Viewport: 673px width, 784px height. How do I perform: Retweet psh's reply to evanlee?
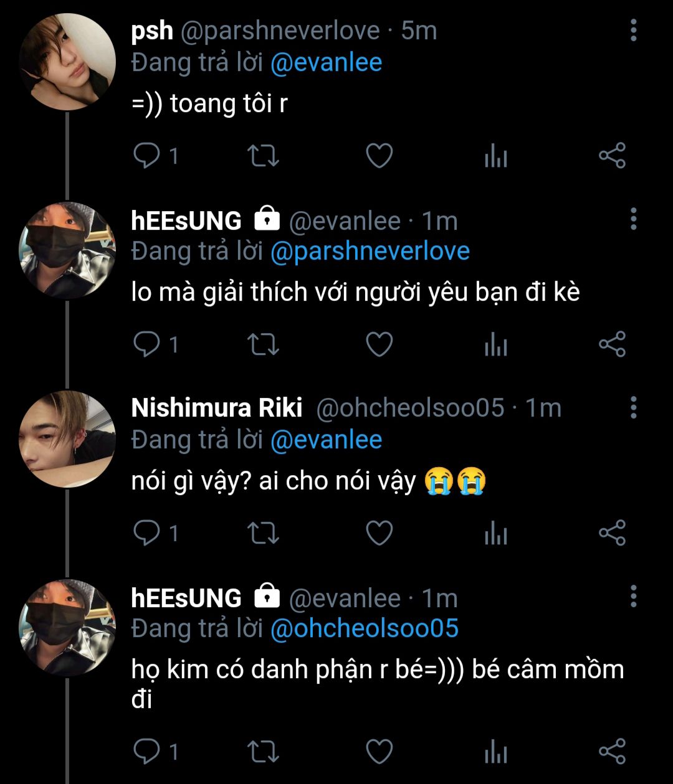click(x=263, y=156)
